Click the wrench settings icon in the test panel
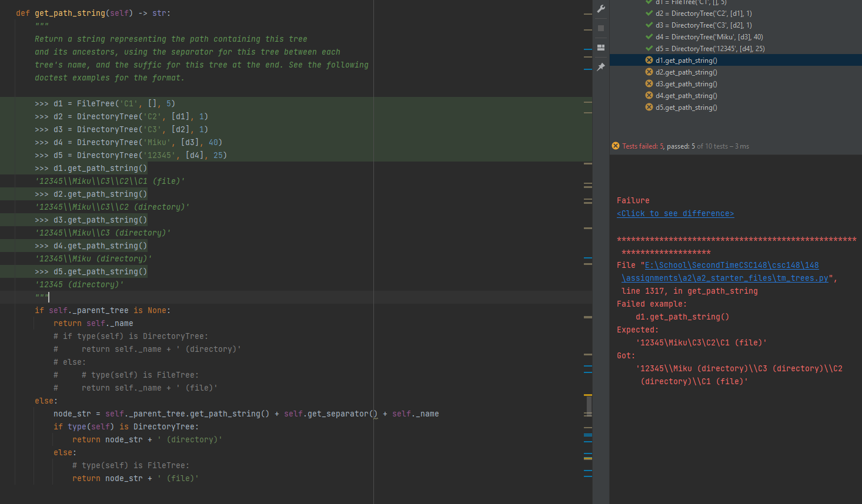The height and width of the screenshot is (504, 862). click(x=600, y=8)
